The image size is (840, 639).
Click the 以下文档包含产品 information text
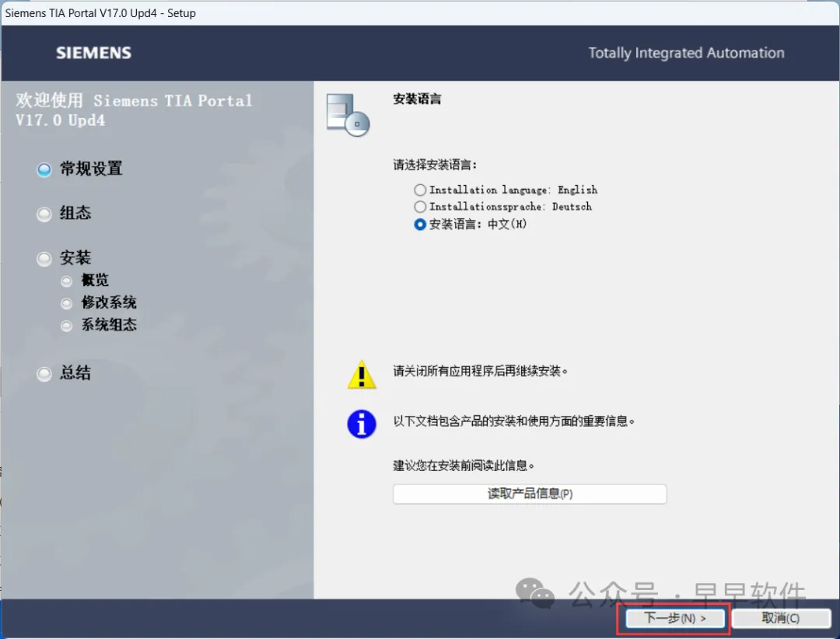514,421
